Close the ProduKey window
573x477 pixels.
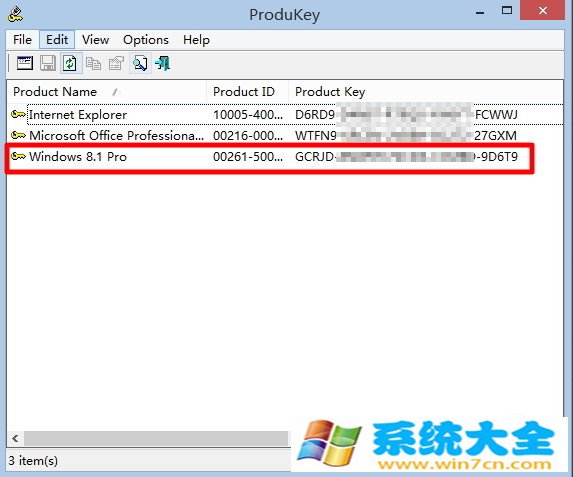(543, 11)
